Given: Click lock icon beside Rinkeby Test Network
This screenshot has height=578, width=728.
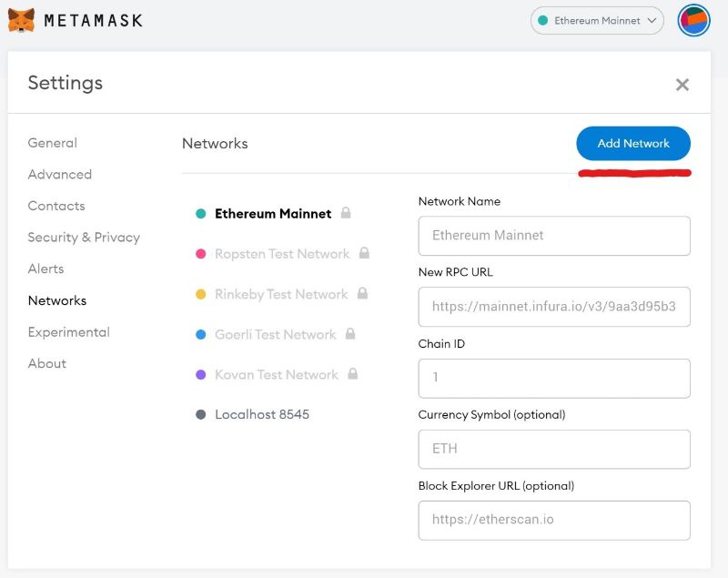Looking at the screenshot, I should 362,293.
